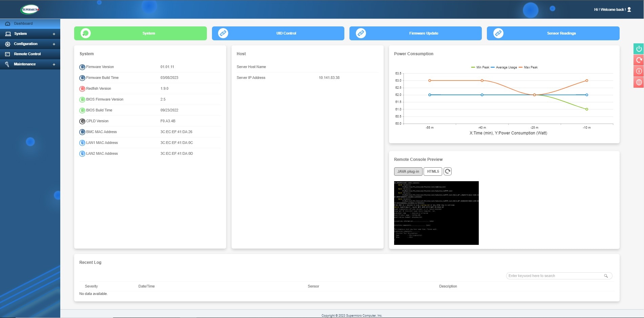This screenshot has width=644, height=318.
Task: Click the refresh icon in right sidebar
Action: [x=639, y=60]
